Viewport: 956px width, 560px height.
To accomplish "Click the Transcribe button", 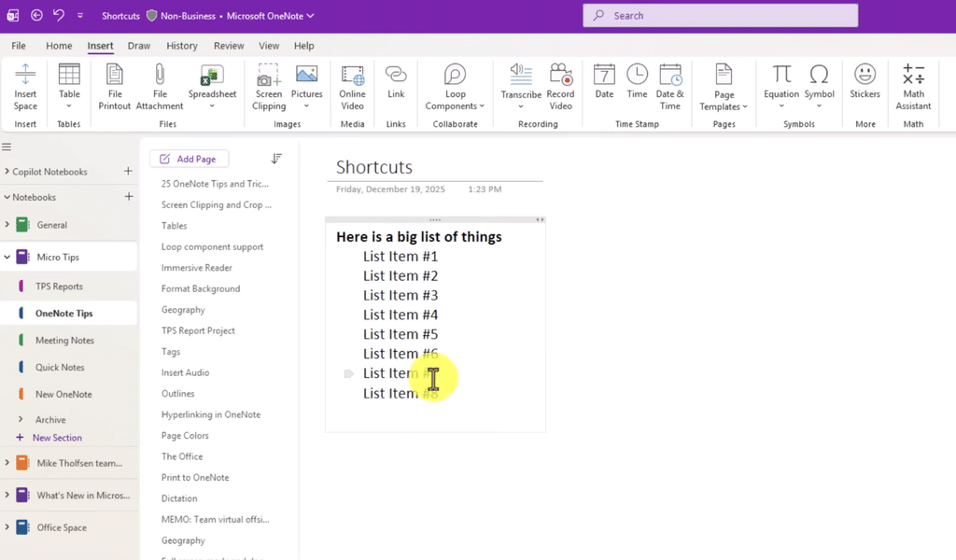I will coord(521,87).
